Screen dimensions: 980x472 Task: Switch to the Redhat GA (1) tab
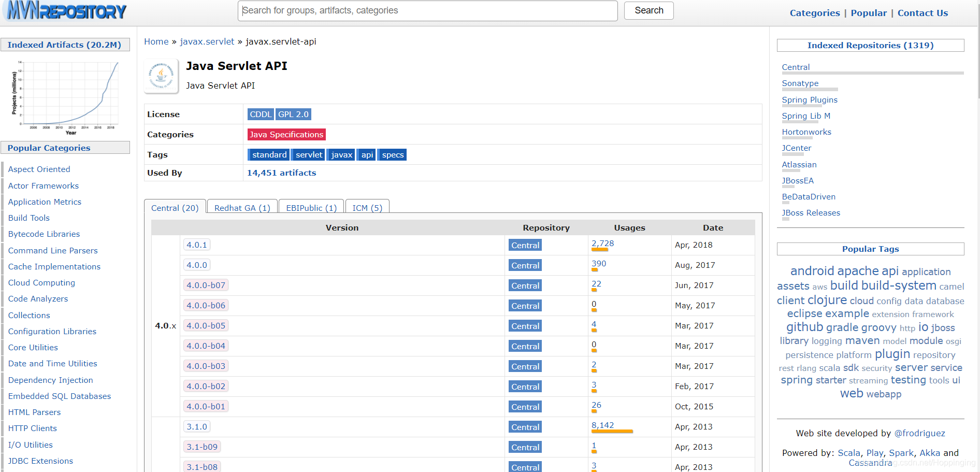pos(242,207)
